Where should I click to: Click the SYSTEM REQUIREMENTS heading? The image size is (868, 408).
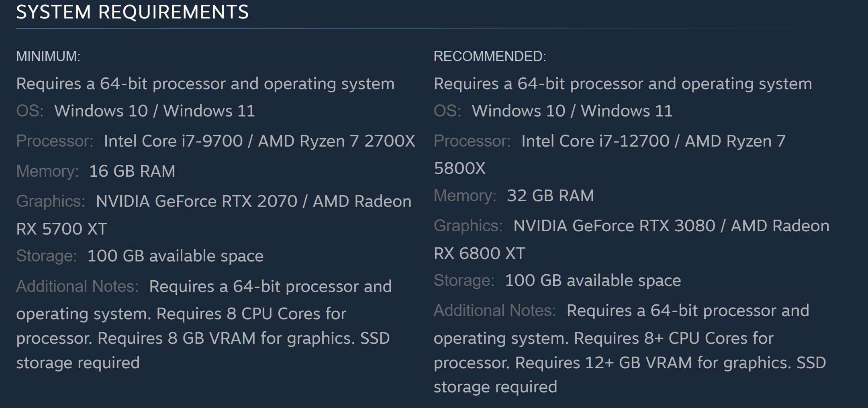pos(132,12)
